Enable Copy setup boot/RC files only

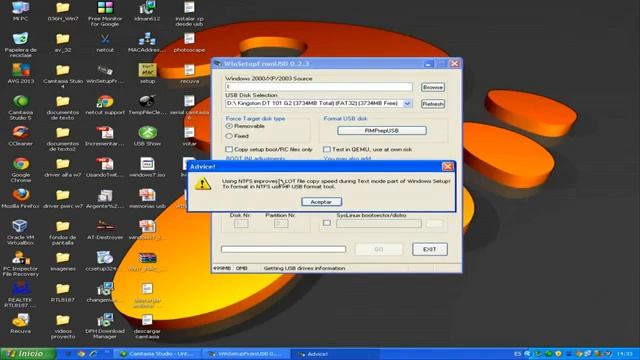[x=229, y=149]
